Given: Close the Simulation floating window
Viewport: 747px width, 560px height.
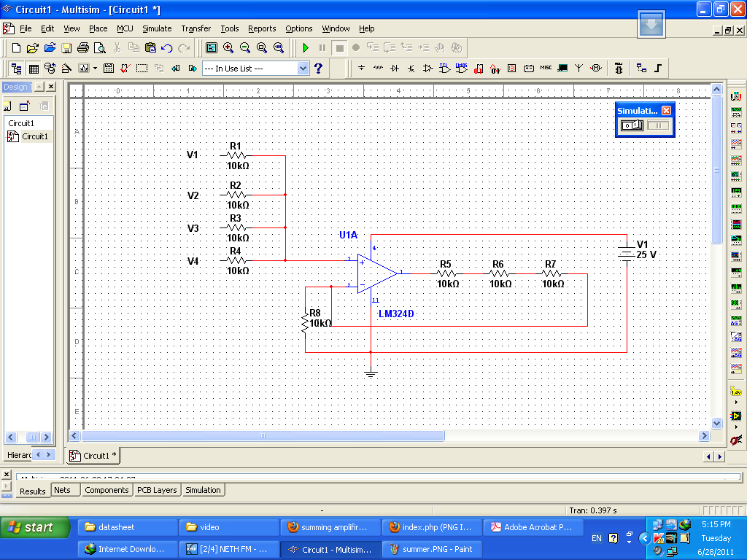Looking at the screenshot, I should pos(667,111).
